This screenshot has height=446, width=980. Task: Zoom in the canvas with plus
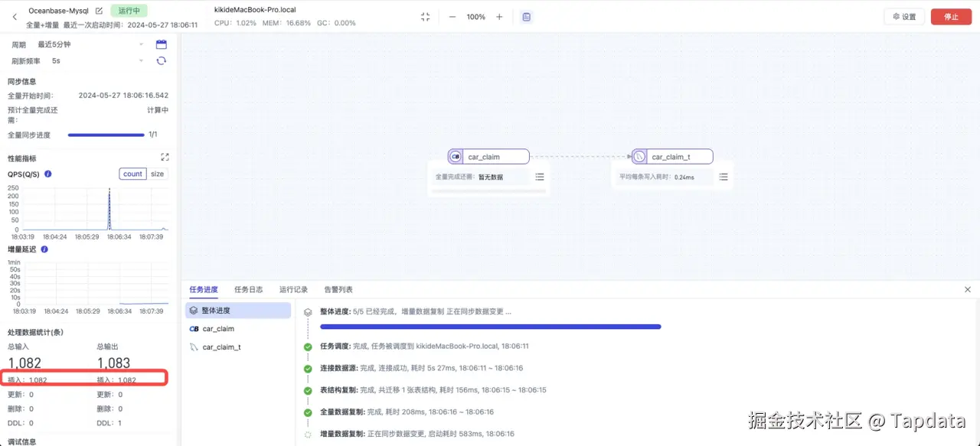tap(499, 17)
